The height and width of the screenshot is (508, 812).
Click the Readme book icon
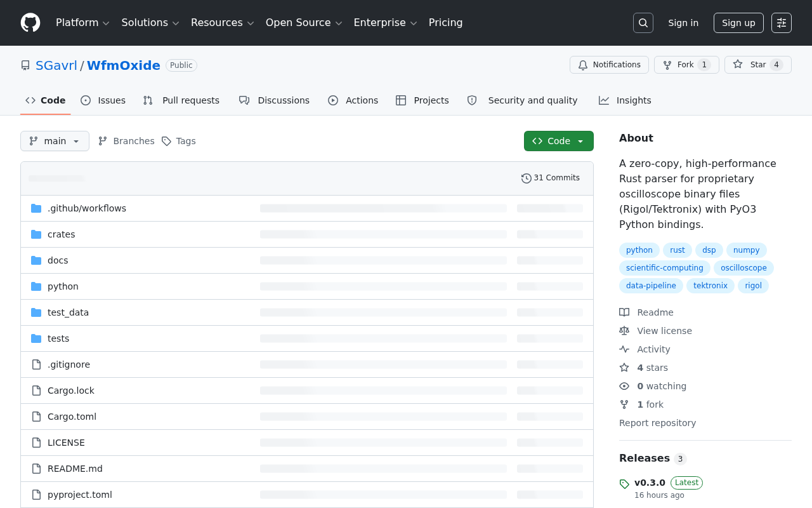(624, 312)
